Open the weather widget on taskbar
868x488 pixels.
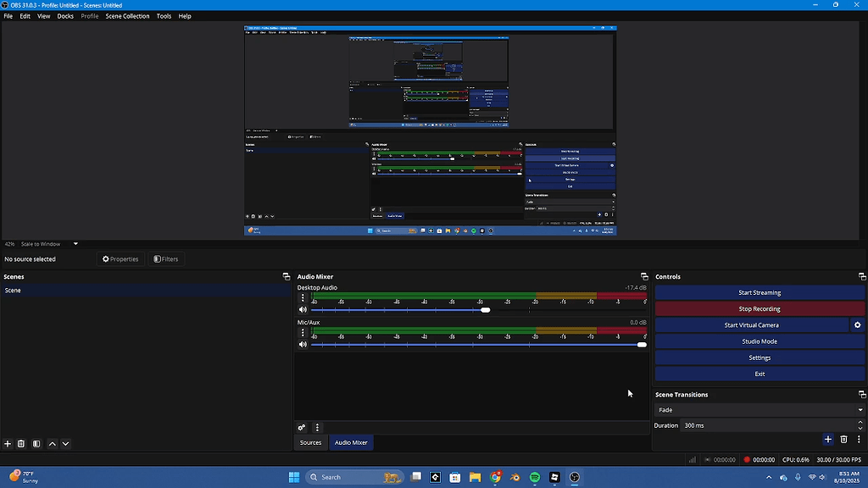coord(25,477)
